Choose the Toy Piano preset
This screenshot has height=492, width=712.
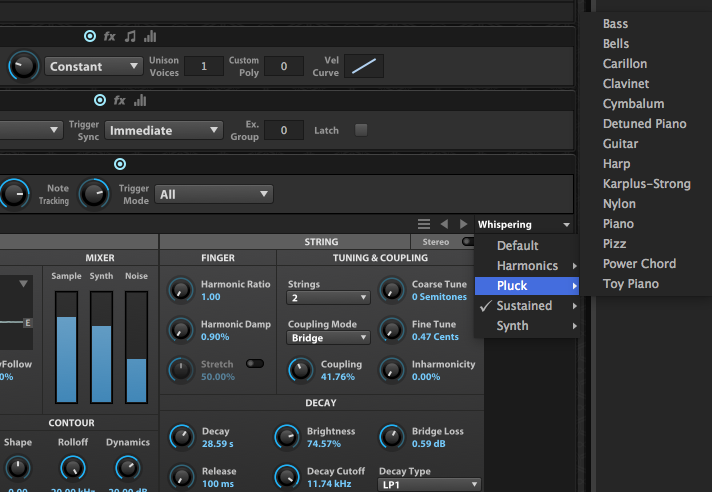[631, 284]
